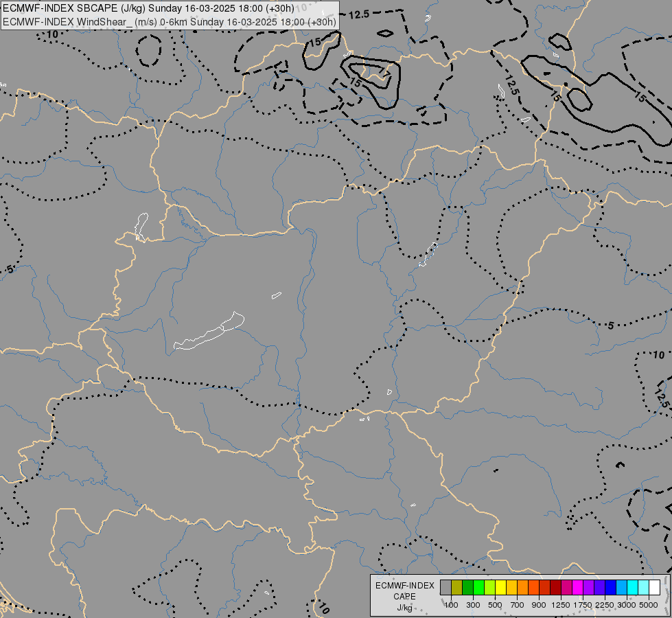
Task: Select the olive swatch above the 100 value
Action: 457,587
